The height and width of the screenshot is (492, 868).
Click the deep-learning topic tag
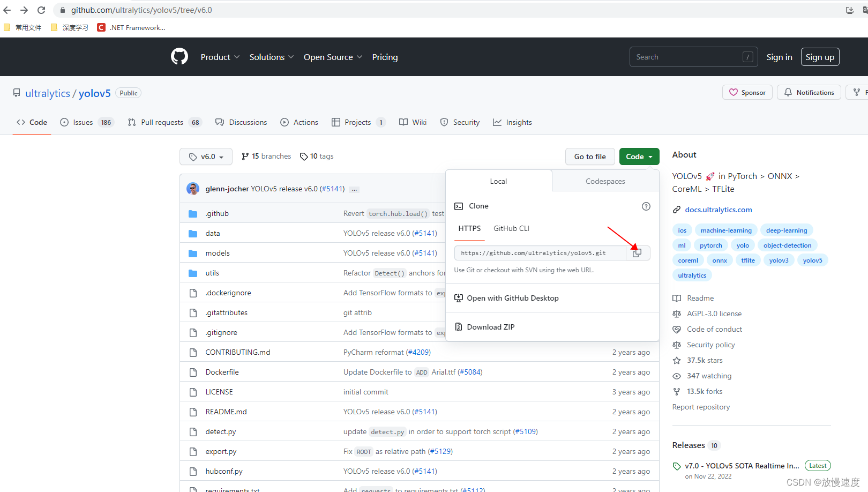tap(787, 230)
